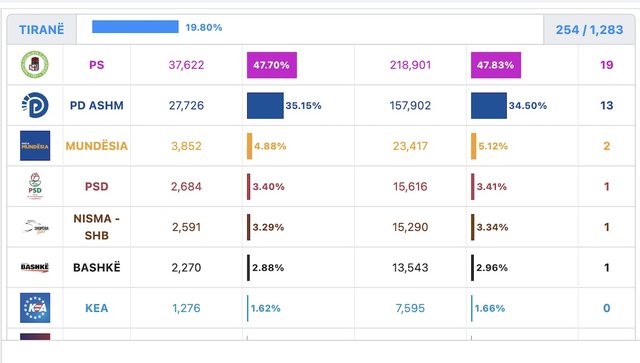Click the magenta 47.83% bar

coord(496,65)
